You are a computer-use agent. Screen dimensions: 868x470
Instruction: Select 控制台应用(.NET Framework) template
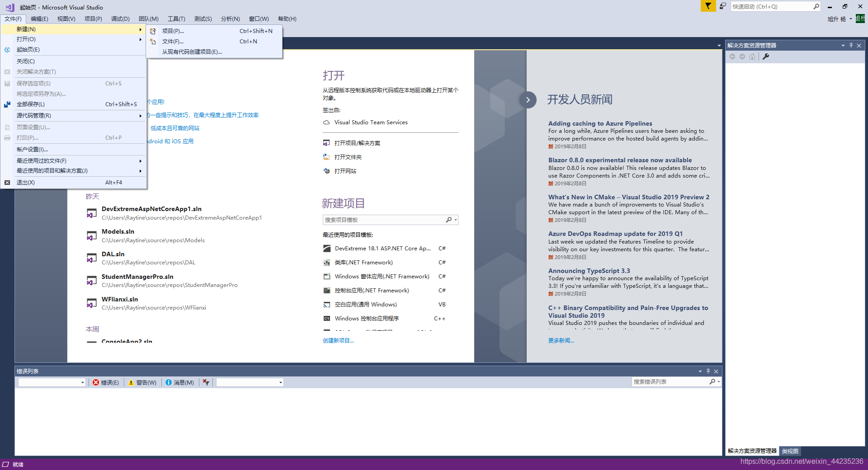pyautogui.click(x=384, y=291)
